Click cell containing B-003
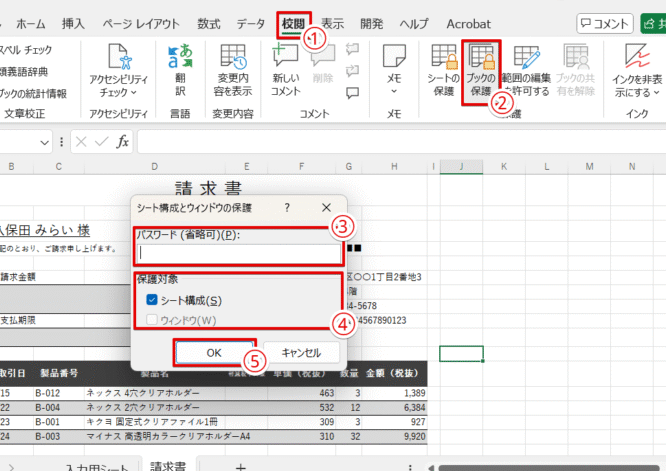This screenshot has height=471, width=666. pyautogui.click(x=59, y=436)
